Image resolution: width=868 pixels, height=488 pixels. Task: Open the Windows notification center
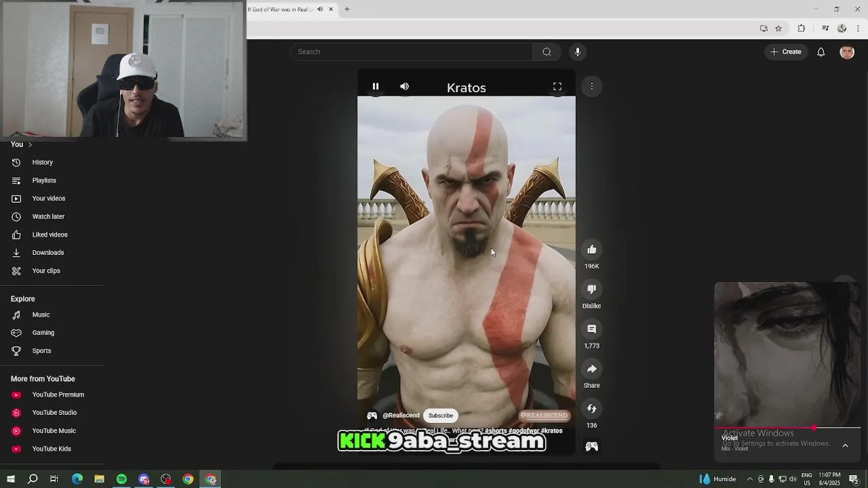pyautogui.click(x=854, y=479)
